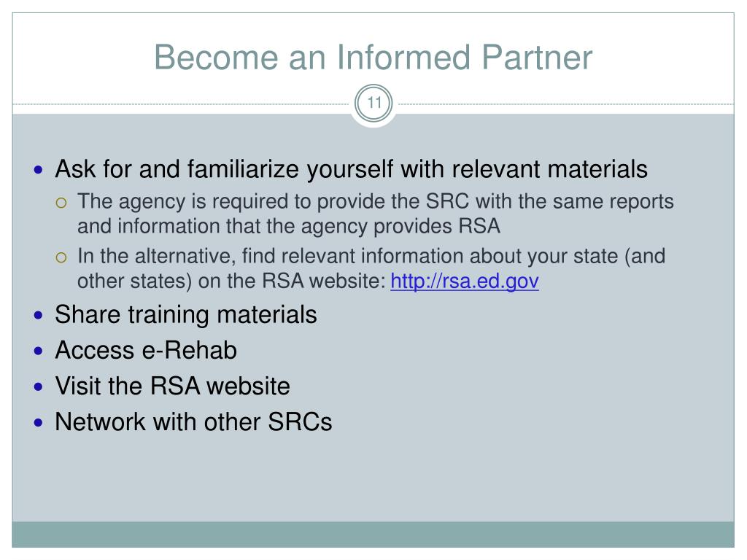Click the slide number 11 circle

[374, 103]
